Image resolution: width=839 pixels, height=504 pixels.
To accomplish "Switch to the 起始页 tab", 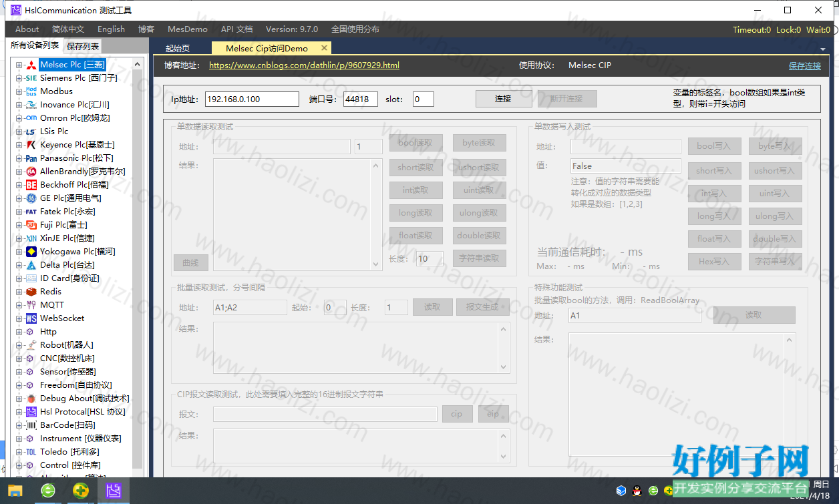I will 178,48.
